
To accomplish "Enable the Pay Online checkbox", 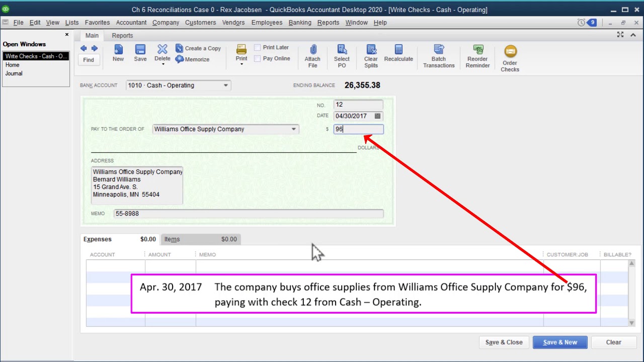I will [257, 58].
